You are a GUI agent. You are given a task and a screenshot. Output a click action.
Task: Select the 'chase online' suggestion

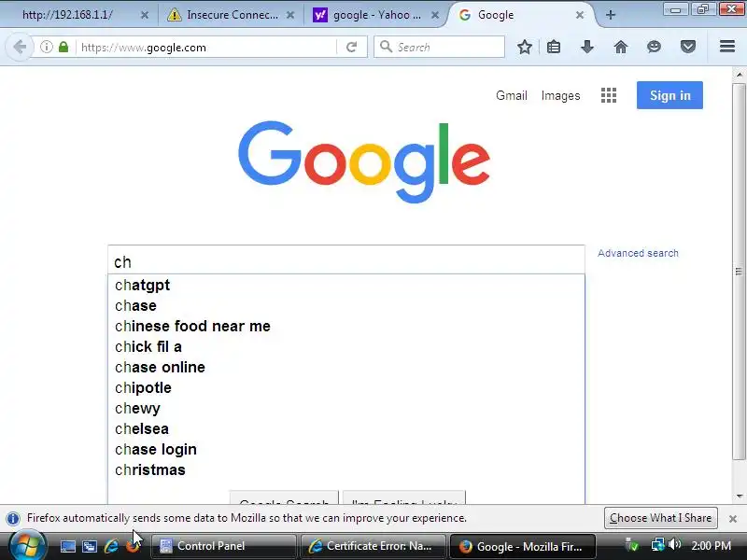(346, 367)
